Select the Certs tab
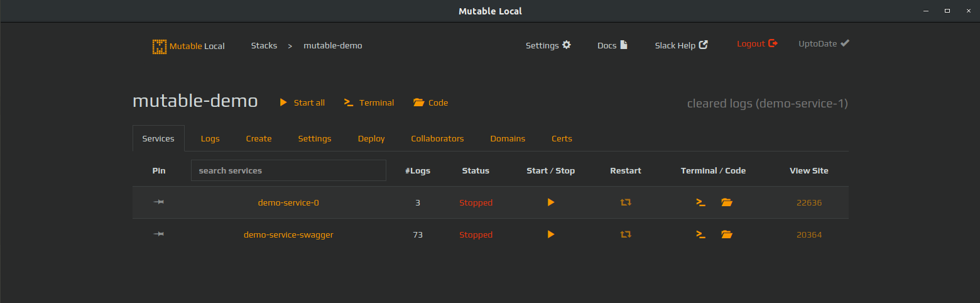Screen dimensions: 980x303 (x=562, y=138)
